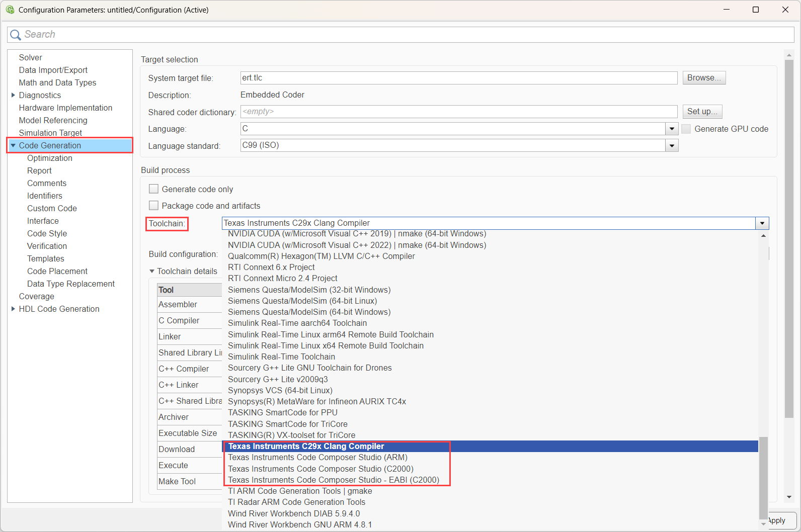Open the Hardware Implementation pane
This screenshot has height=532, width=801.
coord(65,108)
